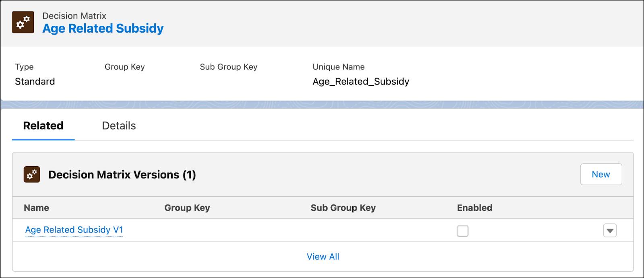The width and height of the screenshot is (644, 278).
Task: Open the Age Related Subsidy V1 version link
Action: (74, 230)
